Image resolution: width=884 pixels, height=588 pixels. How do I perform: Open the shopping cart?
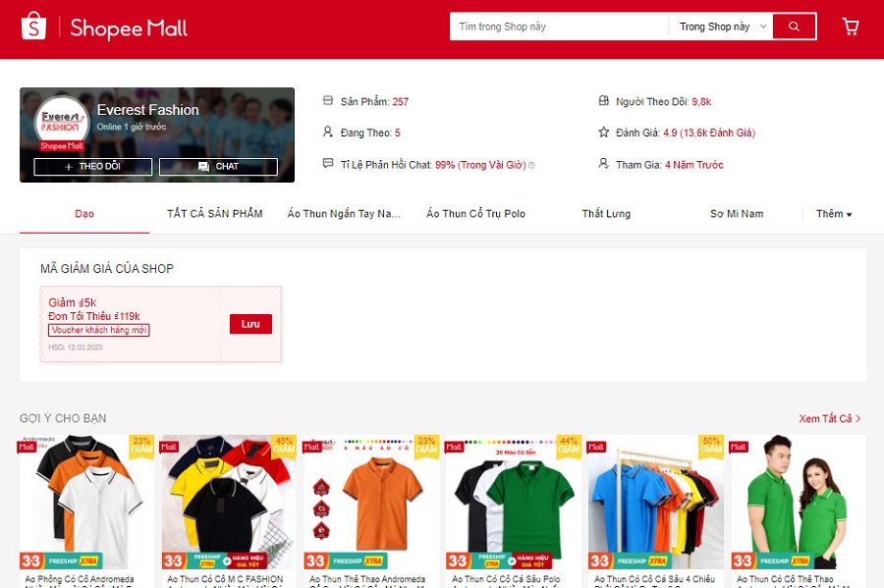pyautogui.click(x=851, y=27)
